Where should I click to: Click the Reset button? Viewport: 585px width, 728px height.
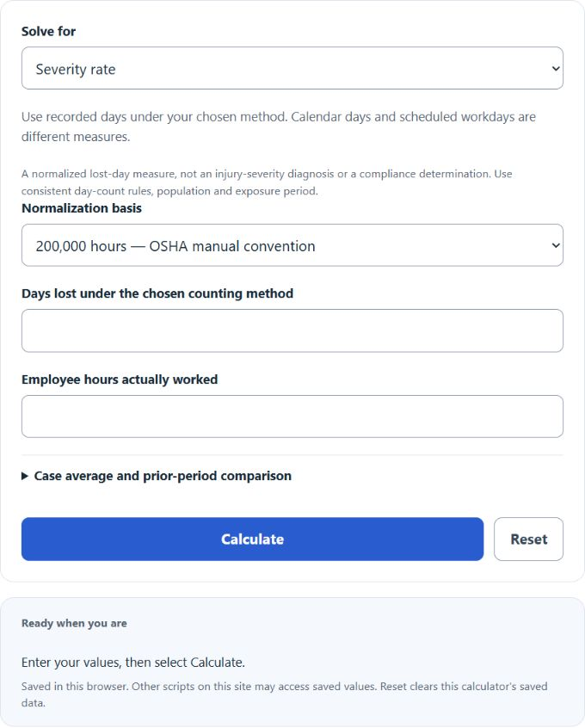coord(528,539)
